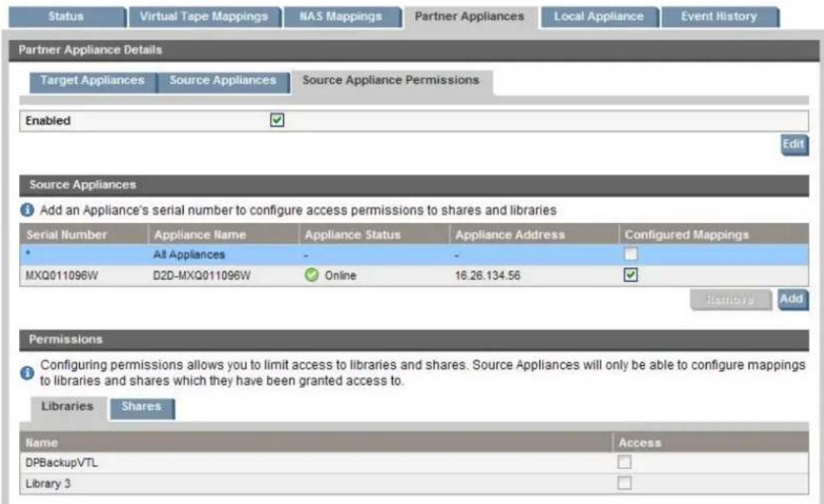Click the Online status text
The height and width of the screenshot is (504, 824).
[x=340, y=276]
